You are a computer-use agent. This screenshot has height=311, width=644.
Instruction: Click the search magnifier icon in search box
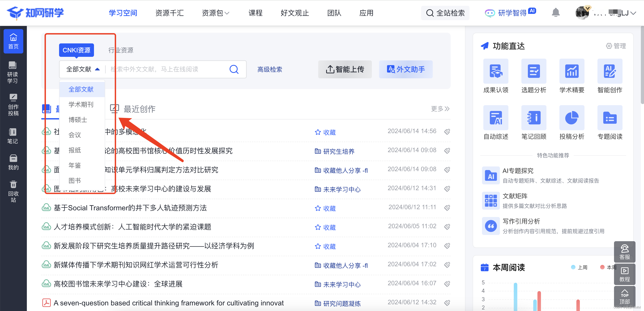[234, 69]
